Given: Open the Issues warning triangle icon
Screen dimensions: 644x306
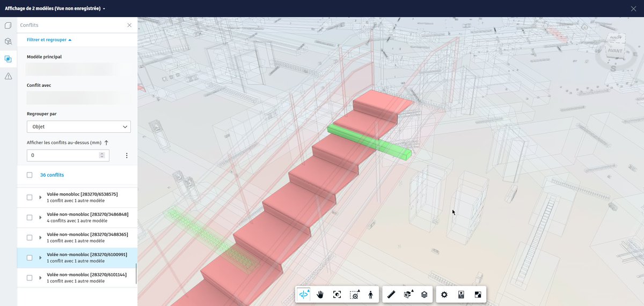Looking at the screenshot, I should click(8, 76).
